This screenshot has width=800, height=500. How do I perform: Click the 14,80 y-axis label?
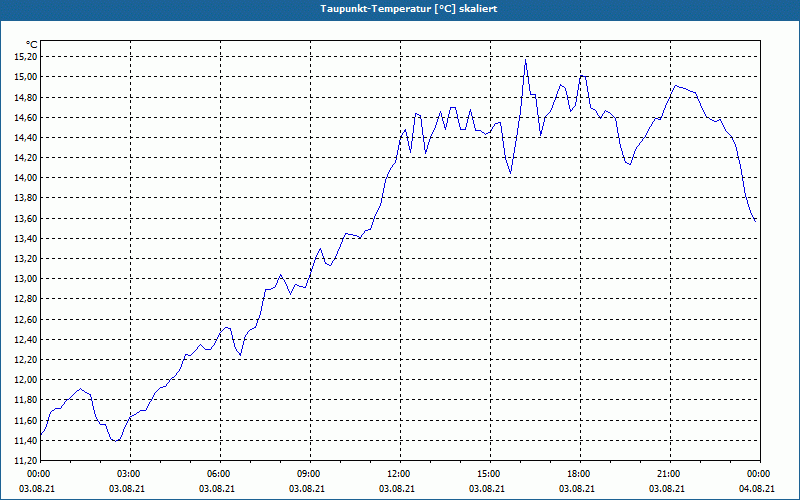(x=24, y=97)
